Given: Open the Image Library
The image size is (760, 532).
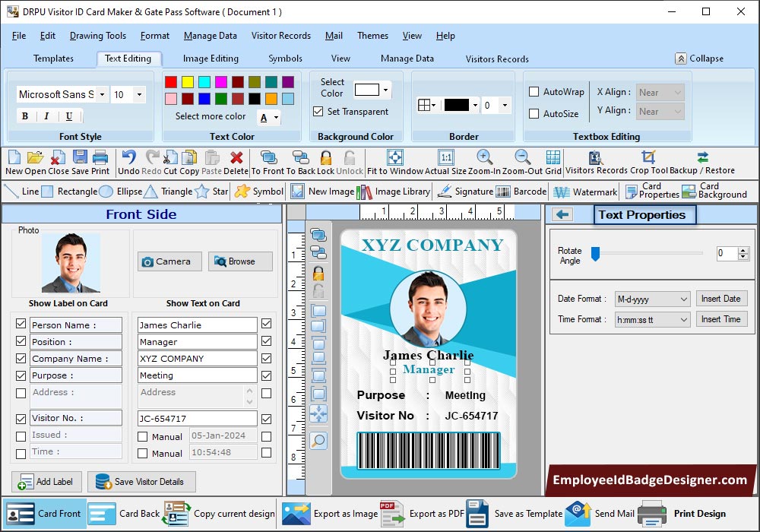Looking at the screenshot, I should pos(393,192).
